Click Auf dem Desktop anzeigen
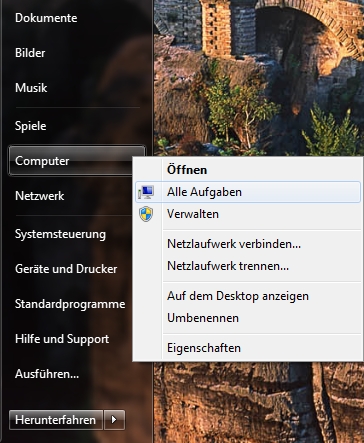The width and height of the screenshot is (364, 443). [x=247, y=296]
